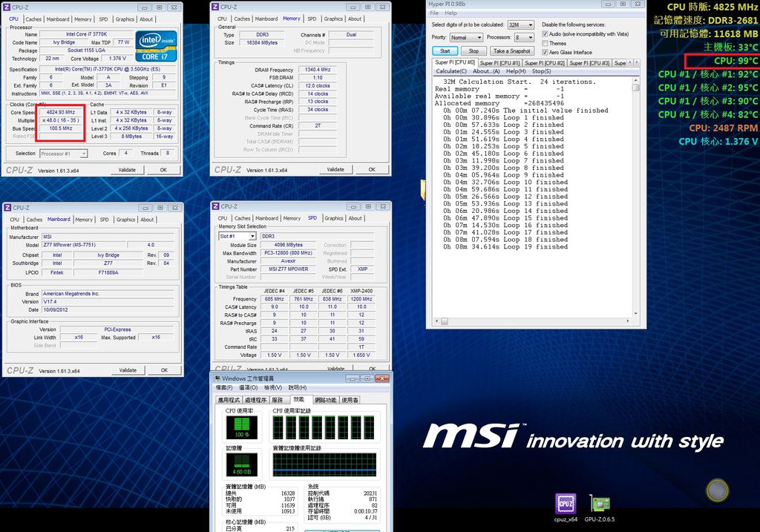Screen dimensions: 760x532
Task: Toggle the Aero Glass Interface checkbox
Action: pyautogui.click(x=545, y=52)
